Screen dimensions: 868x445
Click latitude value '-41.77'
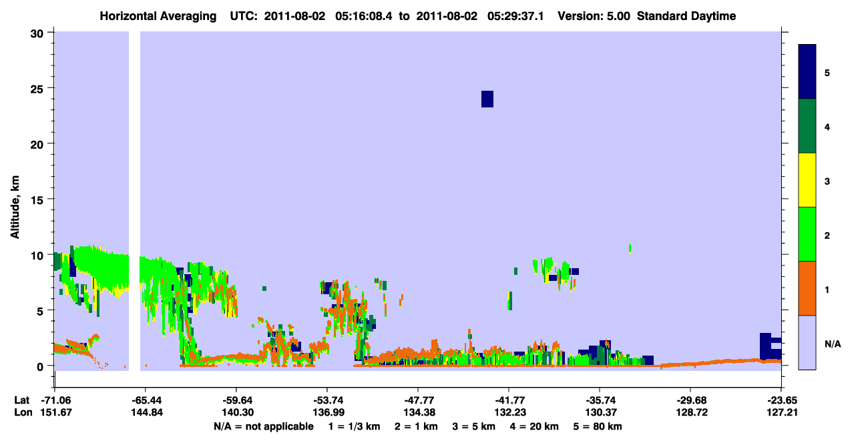(509, 400)
